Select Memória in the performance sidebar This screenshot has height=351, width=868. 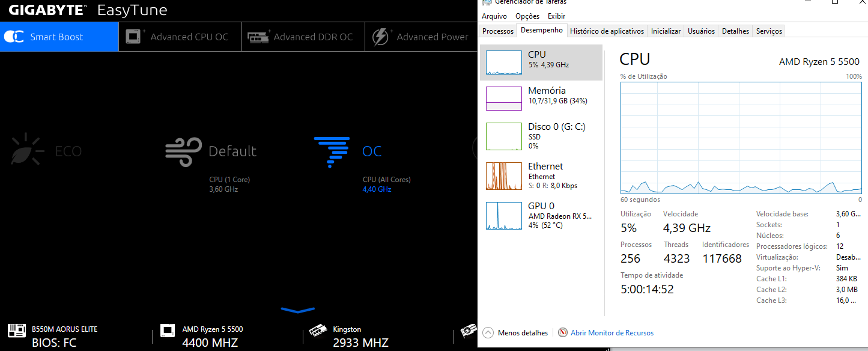tap(541, 99)
